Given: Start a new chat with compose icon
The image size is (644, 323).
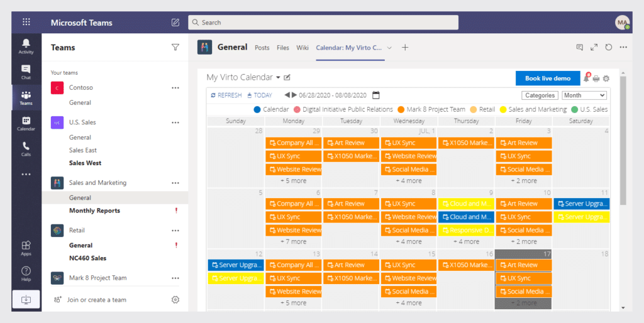Looking at the screenshot, I should 175,23.
